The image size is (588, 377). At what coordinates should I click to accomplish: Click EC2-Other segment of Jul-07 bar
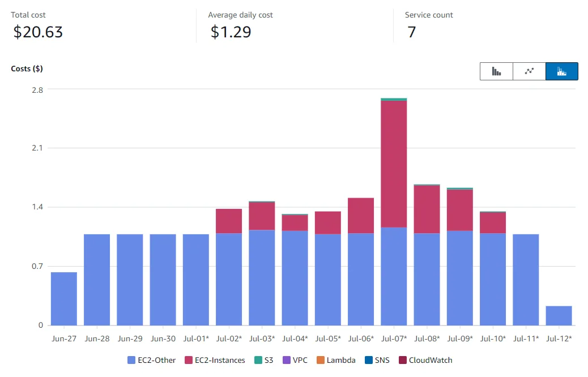tap(394, 276)
